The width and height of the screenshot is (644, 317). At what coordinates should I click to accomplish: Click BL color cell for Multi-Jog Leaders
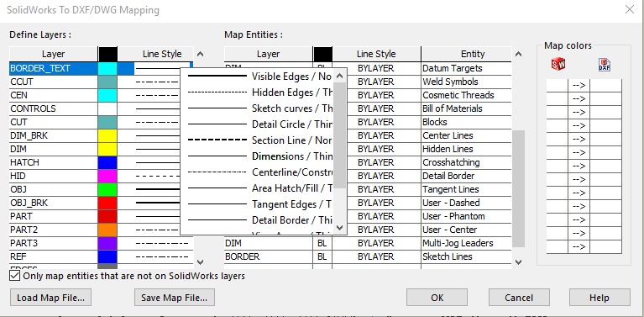click(322, 243)
